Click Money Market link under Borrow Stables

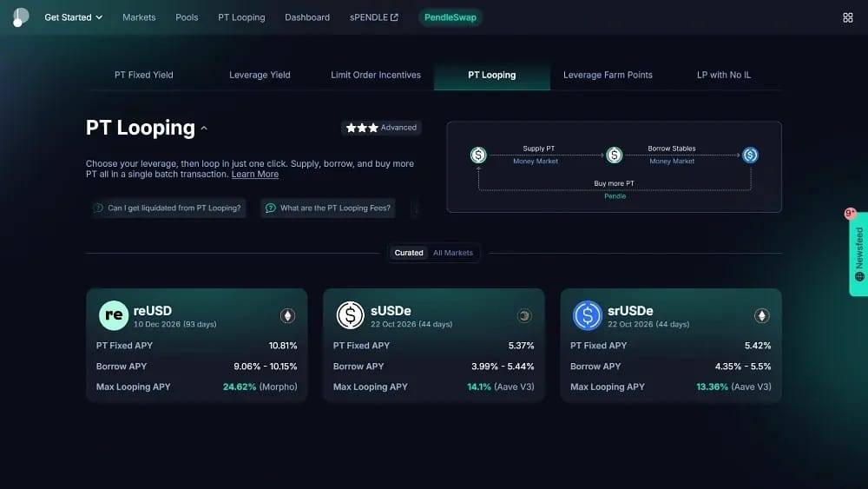[672, 162]
